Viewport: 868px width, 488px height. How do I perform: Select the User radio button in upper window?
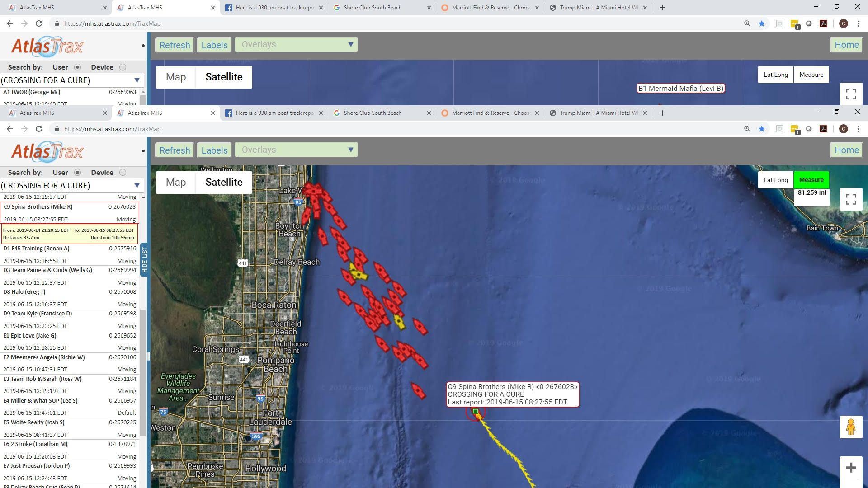pos(77,67)
